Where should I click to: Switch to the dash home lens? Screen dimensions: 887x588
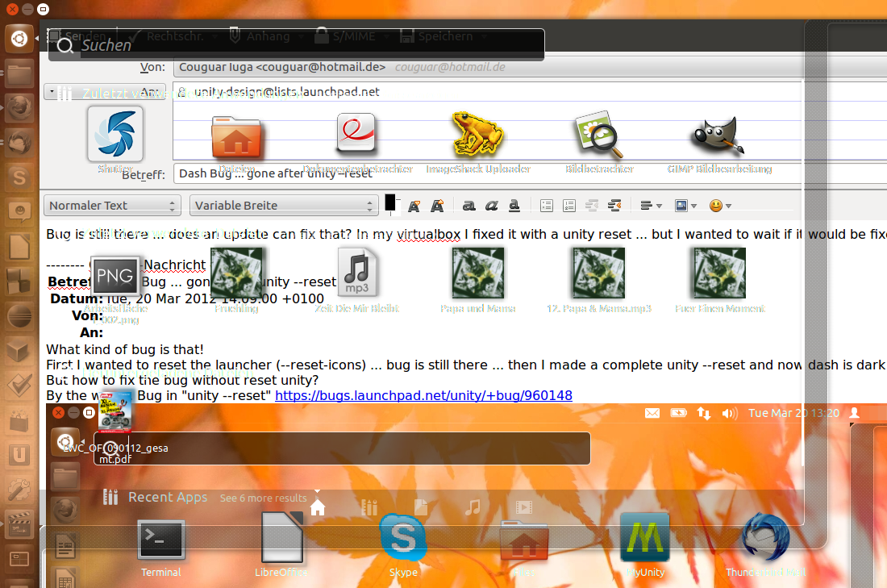318,507
